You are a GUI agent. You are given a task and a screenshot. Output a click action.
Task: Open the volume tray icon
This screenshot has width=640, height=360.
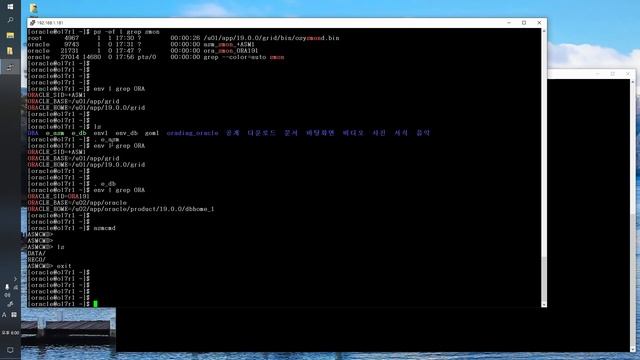[7, 295]
